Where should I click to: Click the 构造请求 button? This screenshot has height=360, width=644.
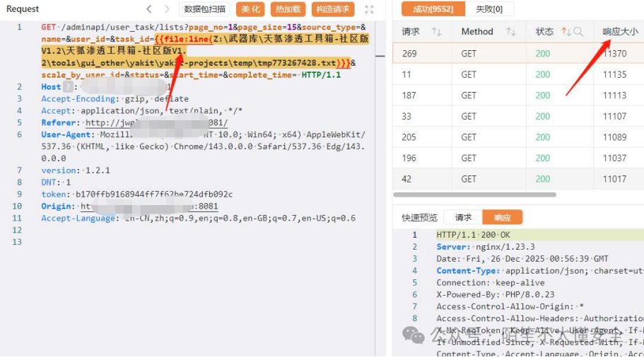pos(333,9)
